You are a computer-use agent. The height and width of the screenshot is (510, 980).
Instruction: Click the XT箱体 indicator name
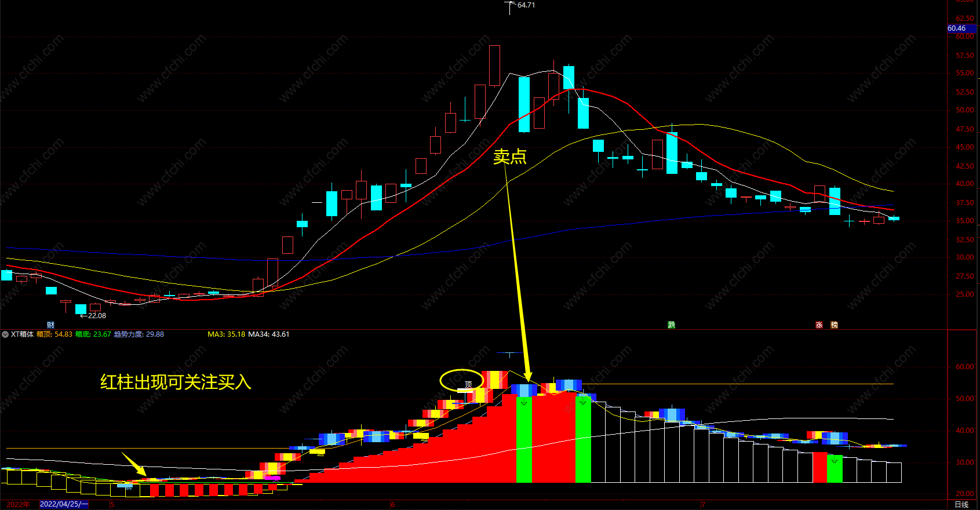click(x=22, y=334)
